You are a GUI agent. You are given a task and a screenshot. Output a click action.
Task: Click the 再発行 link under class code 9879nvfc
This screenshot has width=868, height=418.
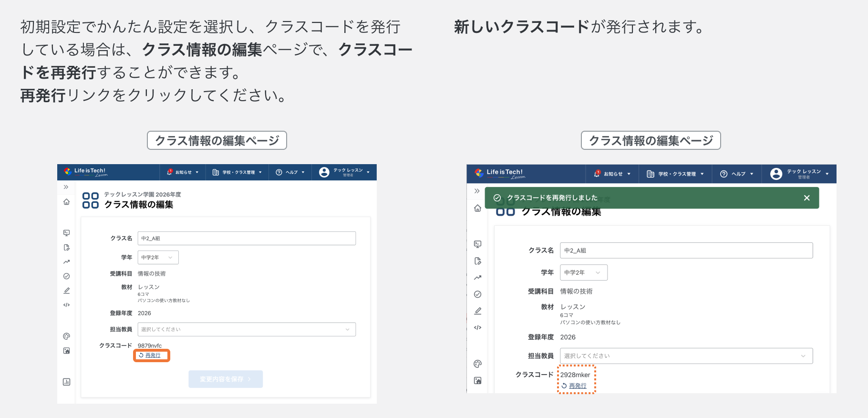click(x=153, y=355)
